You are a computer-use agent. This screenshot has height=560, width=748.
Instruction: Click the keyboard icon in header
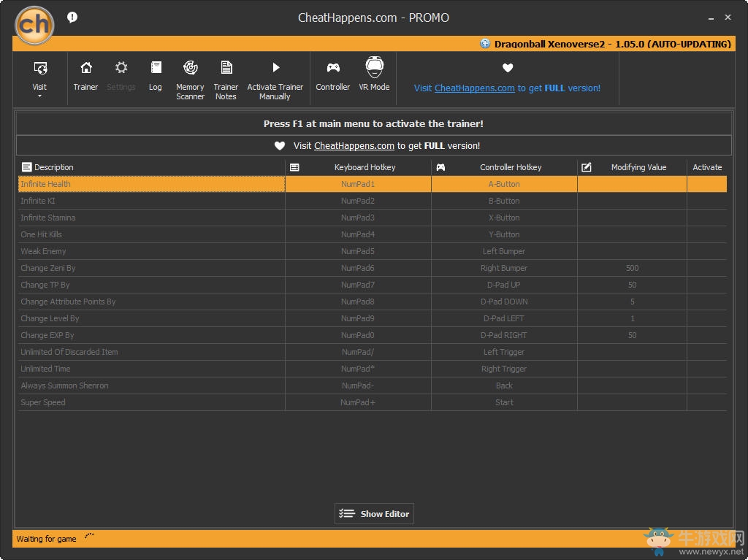click(x=294, y=167)
